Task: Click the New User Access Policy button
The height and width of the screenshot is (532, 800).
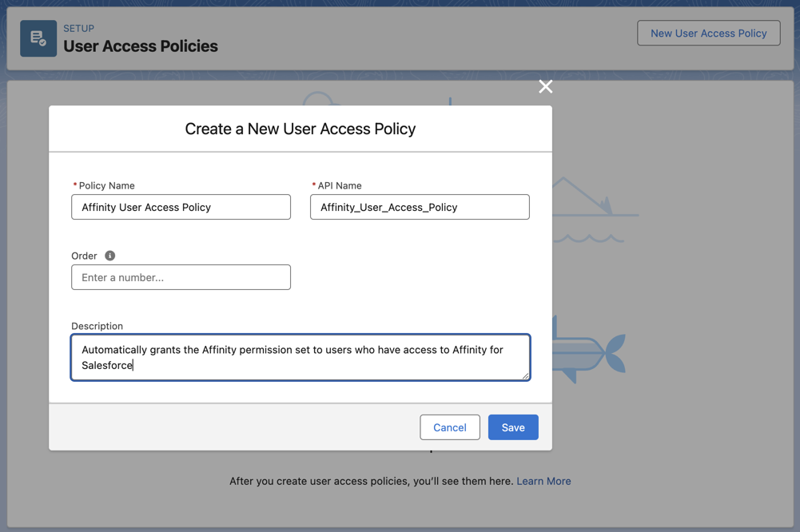Action: 708,33
